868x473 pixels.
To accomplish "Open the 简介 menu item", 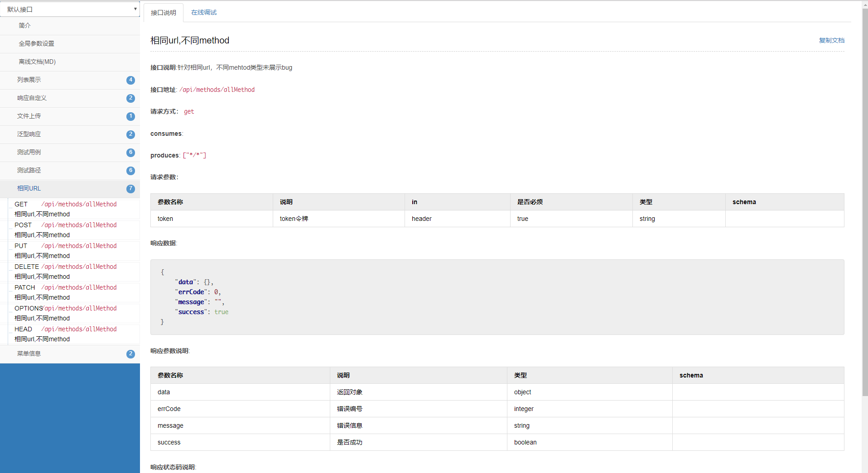I will coord(70,26).
